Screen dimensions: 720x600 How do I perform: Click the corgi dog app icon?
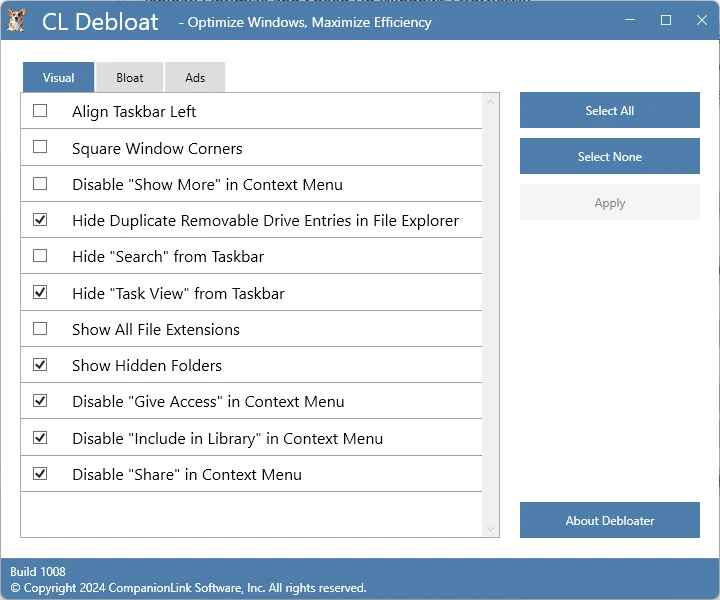16,20
